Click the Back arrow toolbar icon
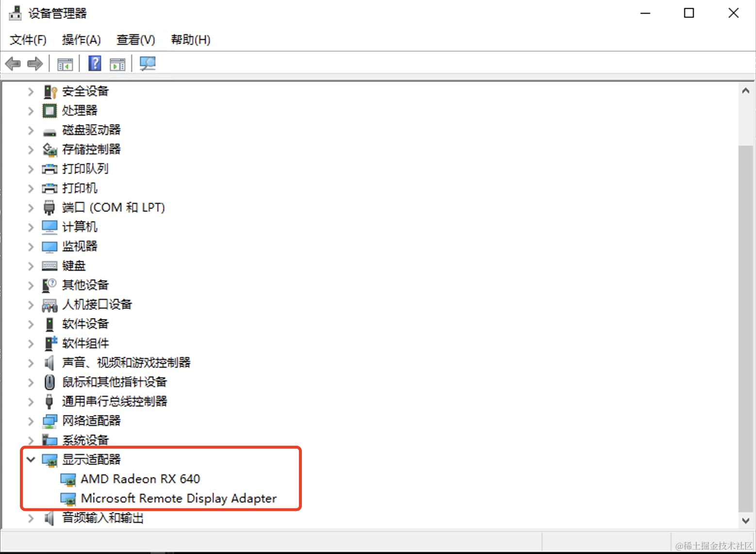The image size is (756, 554). [x=13, y=64]
